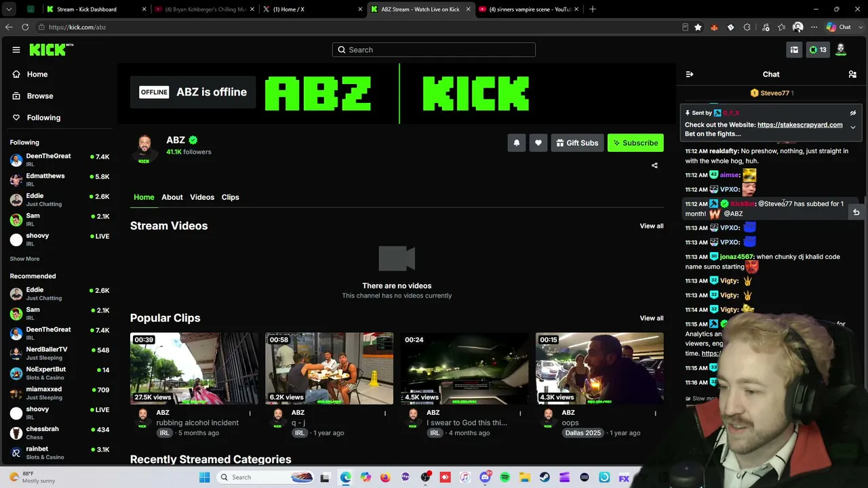Open options for 'I swear to God' clip
The height and width of the screenshot is (488, 868).
click(520, 413)
